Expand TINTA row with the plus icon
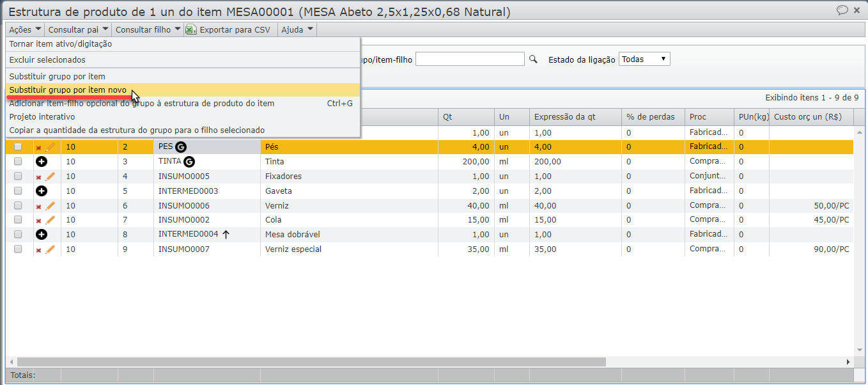This screenshot has height=385, width=868. click(42, 162)
